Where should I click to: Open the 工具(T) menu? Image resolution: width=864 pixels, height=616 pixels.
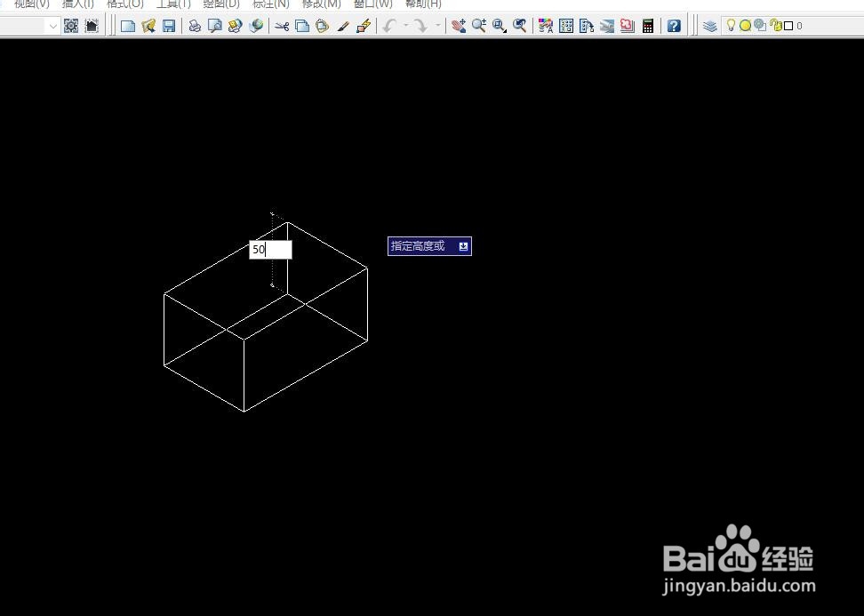(x=173, y=4)
